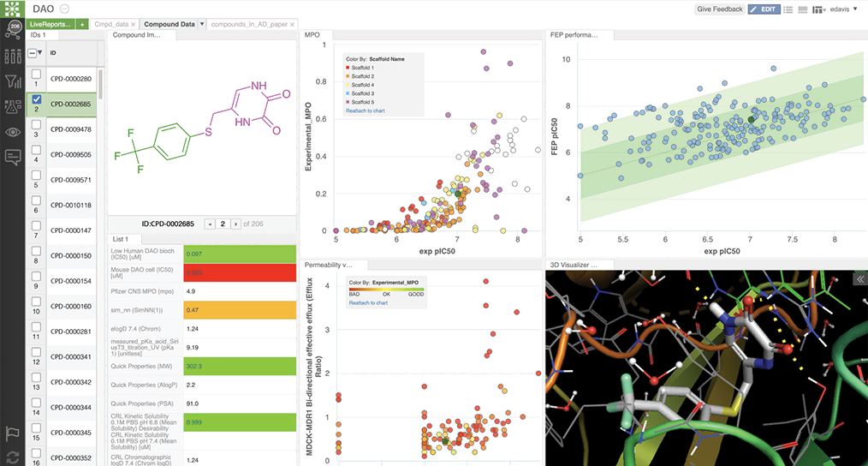This screenshot has width=868, height=466.
Task: Uncheck the box for CPD-0002685
Action: 36,99
